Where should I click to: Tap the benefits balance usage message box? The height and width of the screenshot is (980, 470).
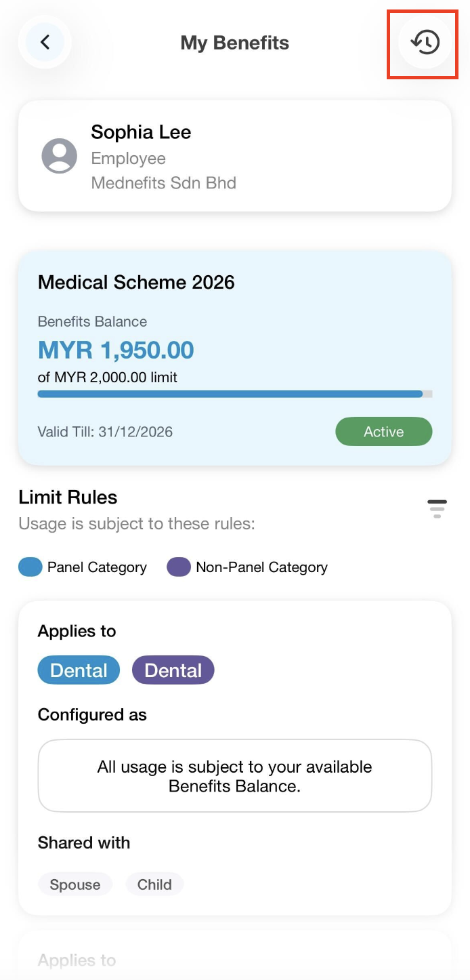(x=234, y=776)
